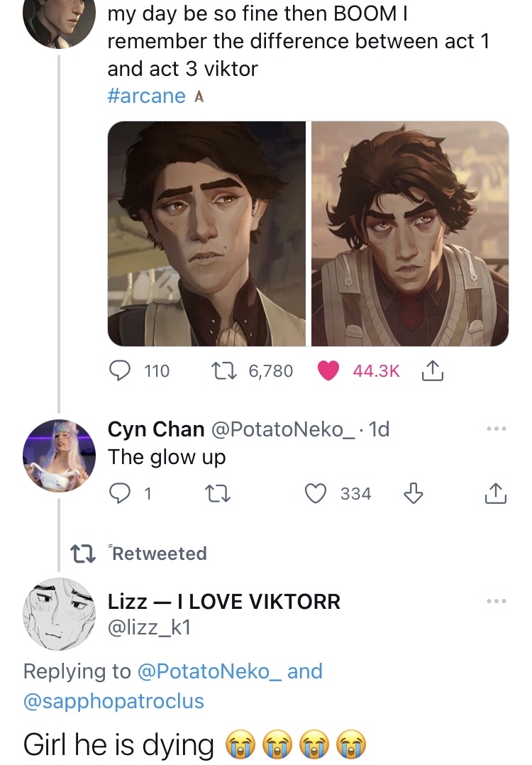
Task: Unlike the tweet with 44.3K likes
Action: pos(328,370)
